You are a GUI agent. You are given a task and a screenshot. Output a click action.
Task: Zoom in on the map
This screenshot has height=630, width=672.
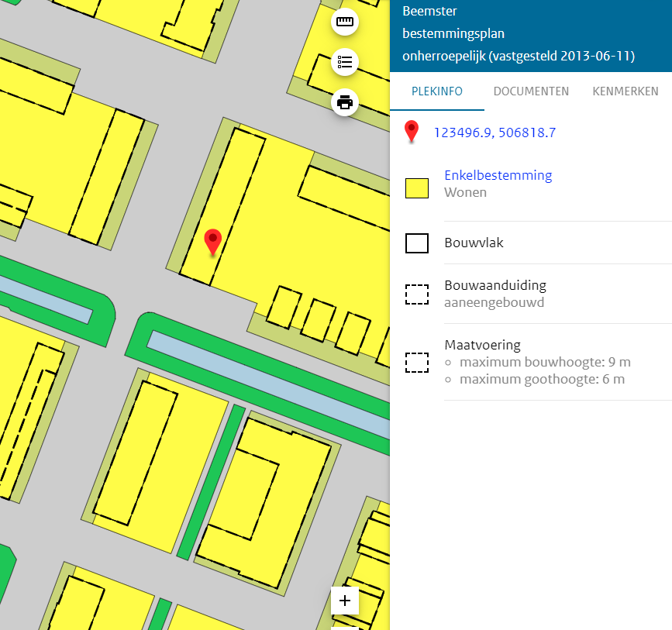pos(344,601)
